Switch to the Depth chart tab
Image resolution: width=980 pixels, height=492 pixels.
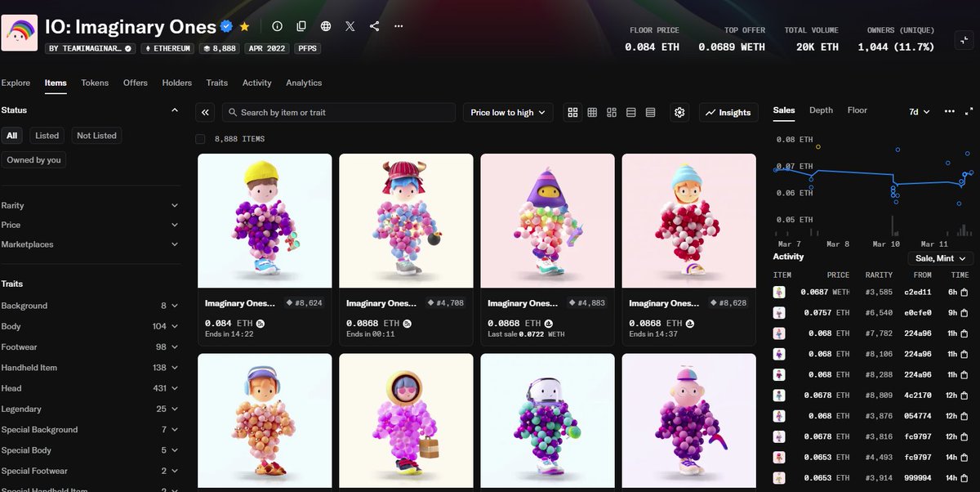822,110
